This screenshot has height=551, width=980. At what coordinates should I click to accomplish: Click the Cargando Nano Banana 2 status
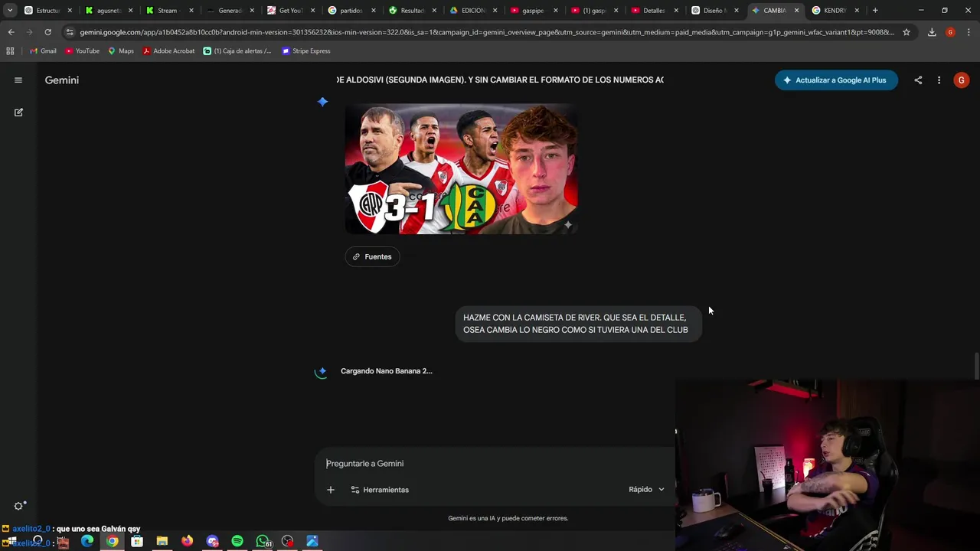pos(386,371)
